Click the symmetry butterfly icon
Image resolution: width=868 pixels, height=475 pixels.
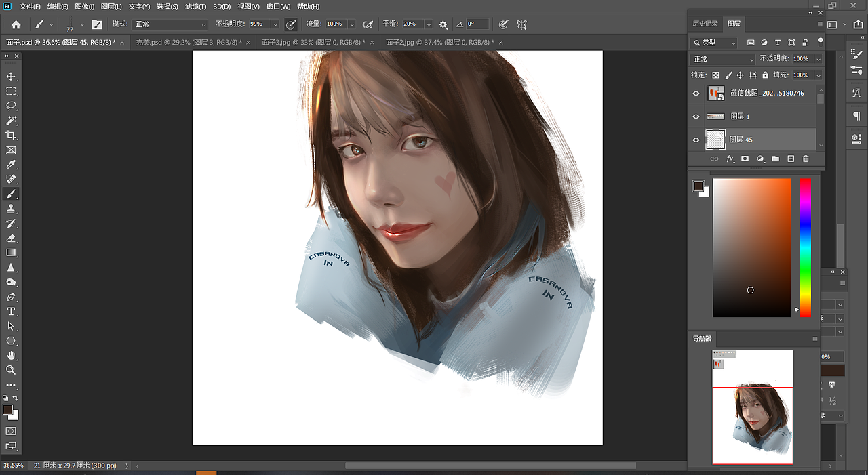point(521,24)
